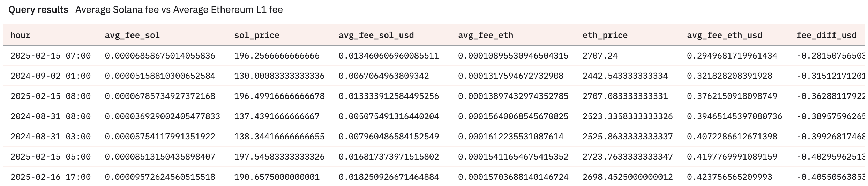This screenshot has width=868, height=186.
Task: Sort by the avg_fee_eth_usd column header
Action: [x=724, y=35]
